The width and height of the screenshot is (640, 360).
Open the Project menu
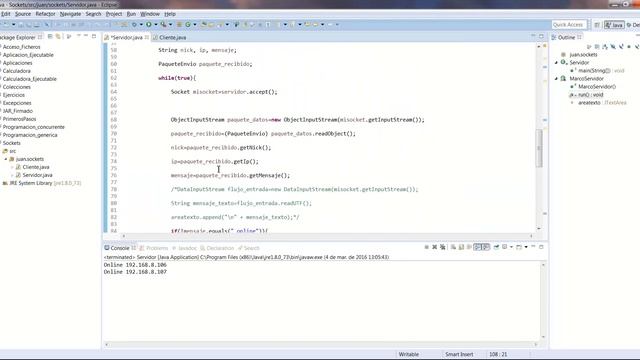[x=114, y=14]
